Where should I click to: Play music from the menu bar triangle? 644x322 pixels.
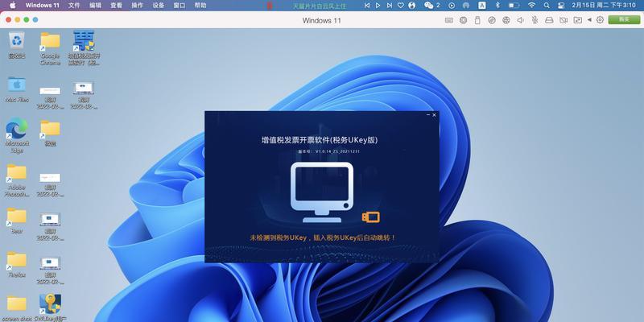pos(378,6)
